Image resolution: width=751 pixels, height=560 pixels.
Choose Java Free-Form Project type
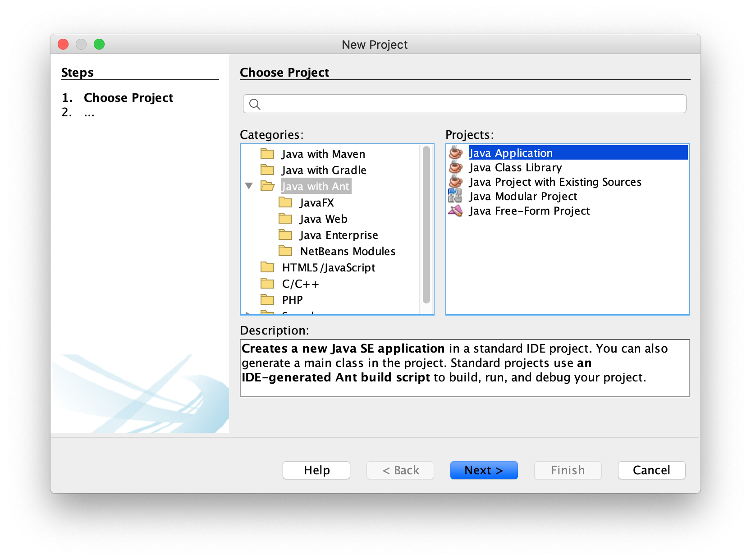(x=529, y=211)
